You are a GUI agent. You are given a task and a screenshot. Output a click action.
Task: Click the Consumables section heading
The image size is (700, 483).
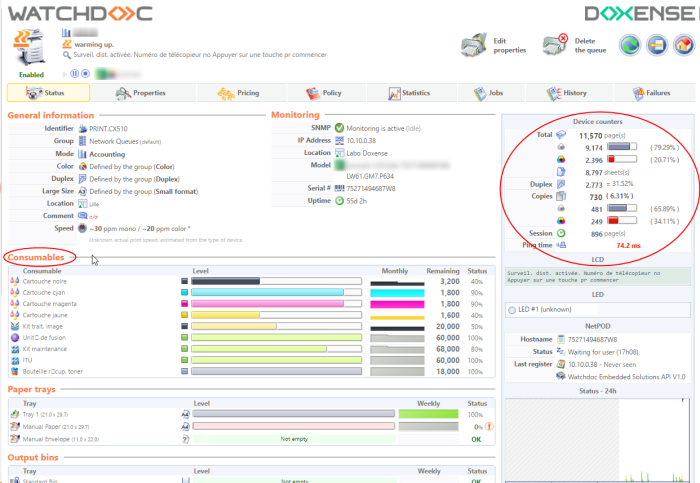[x=40, y=257]
